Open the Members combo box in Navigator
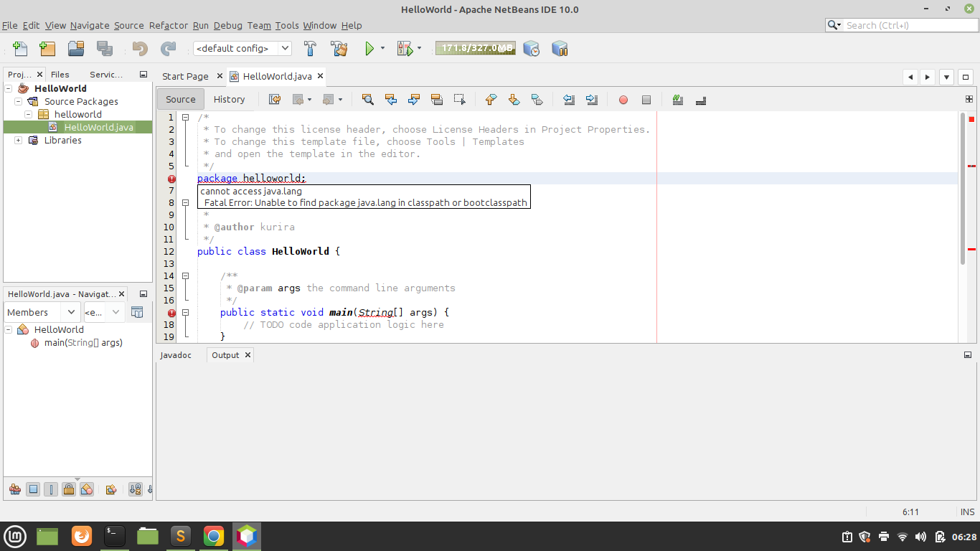 42,312
